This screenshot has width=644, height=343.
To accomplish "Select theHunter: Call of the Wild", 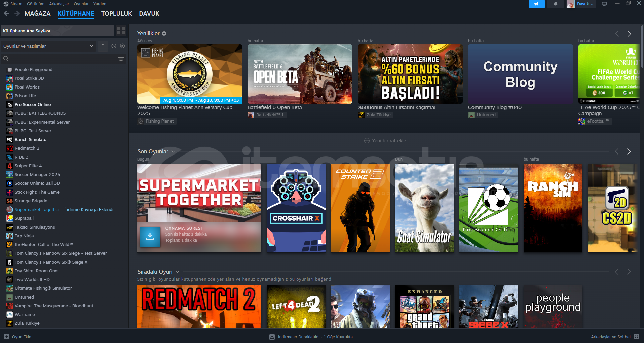I will pos(44,244).
